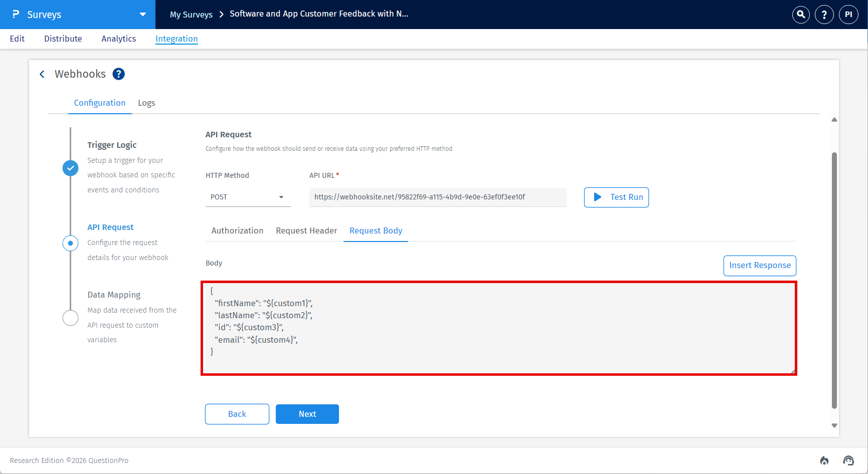Image resolution: width=868 pixels, height=474 pixels.
Task: Select the Data Mapping step title
Action: click(x=114, y=295)
